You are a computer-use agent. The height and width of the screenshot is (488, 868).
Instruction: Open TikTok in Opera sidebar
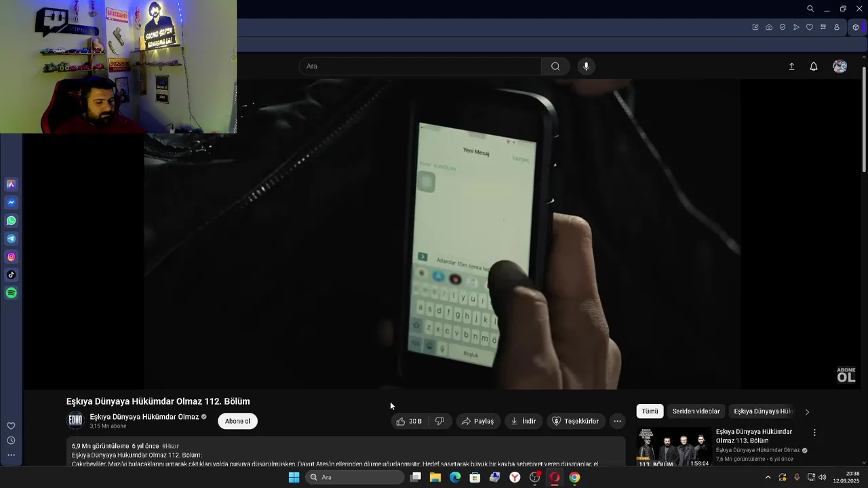(11, 275)
